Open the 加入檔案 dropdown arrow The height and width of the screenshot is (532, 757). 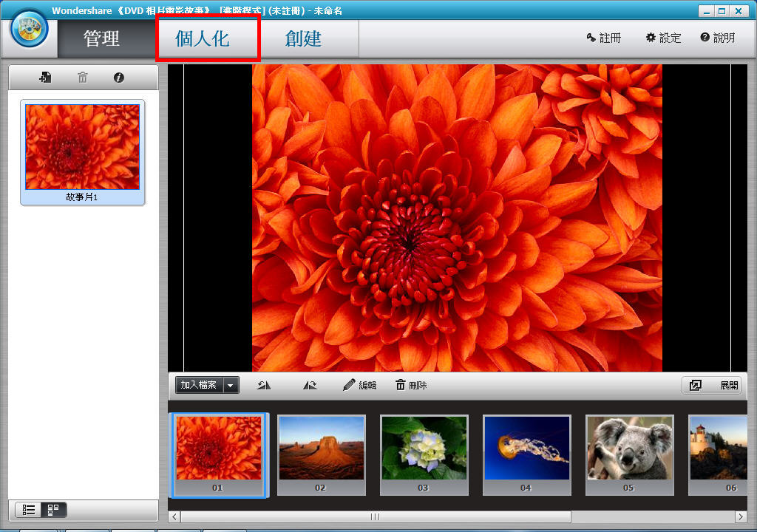pos(231,385)
